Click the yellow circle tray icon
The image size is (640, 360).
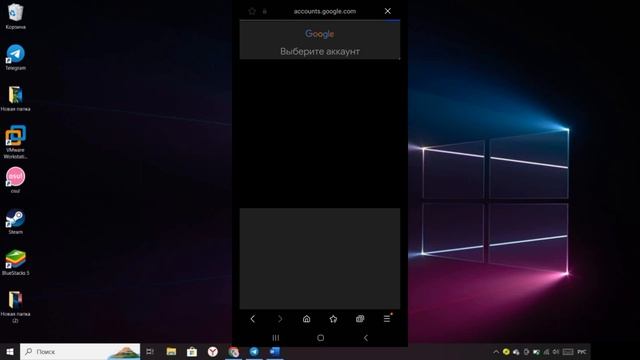pyautogui.click(x=506, y=351)
